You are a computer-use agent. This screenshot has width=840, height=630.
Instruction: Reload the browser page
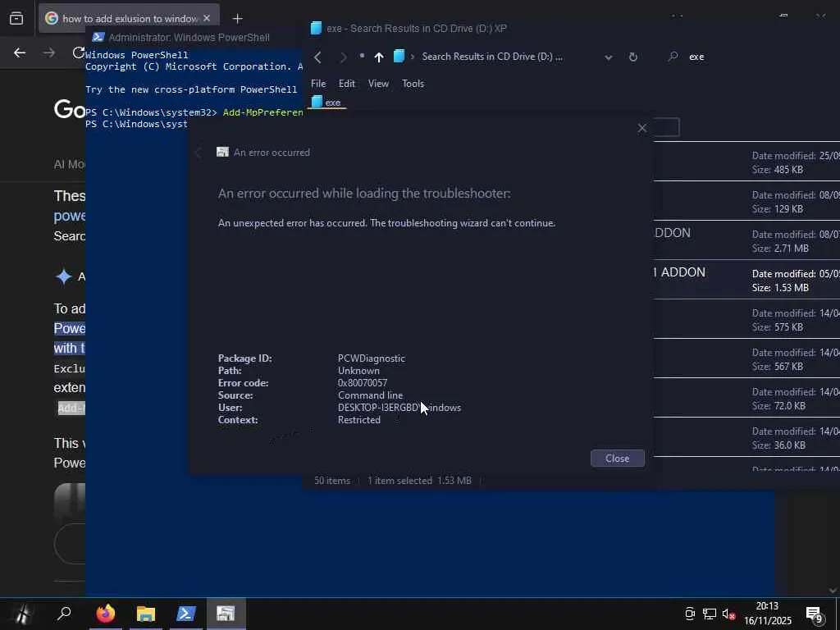tap(78, 52)
